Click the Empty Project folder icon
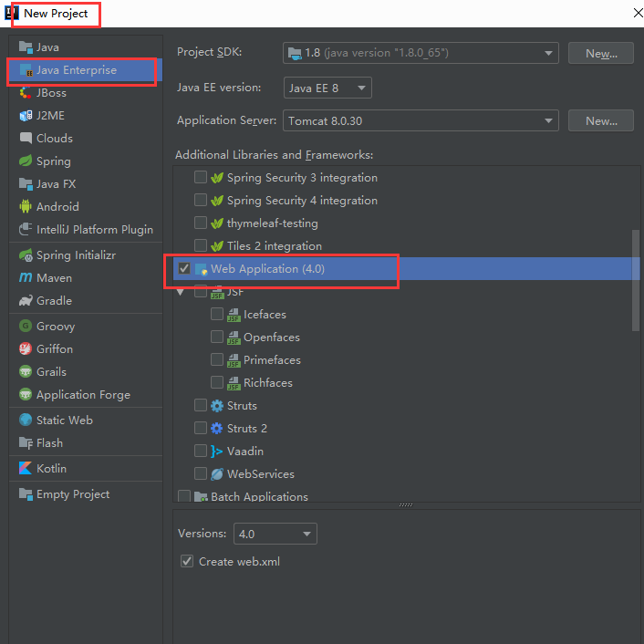Image resolution: width=644 pixels, height=644 pixels. pyautogui.click(x=26, y=494)
